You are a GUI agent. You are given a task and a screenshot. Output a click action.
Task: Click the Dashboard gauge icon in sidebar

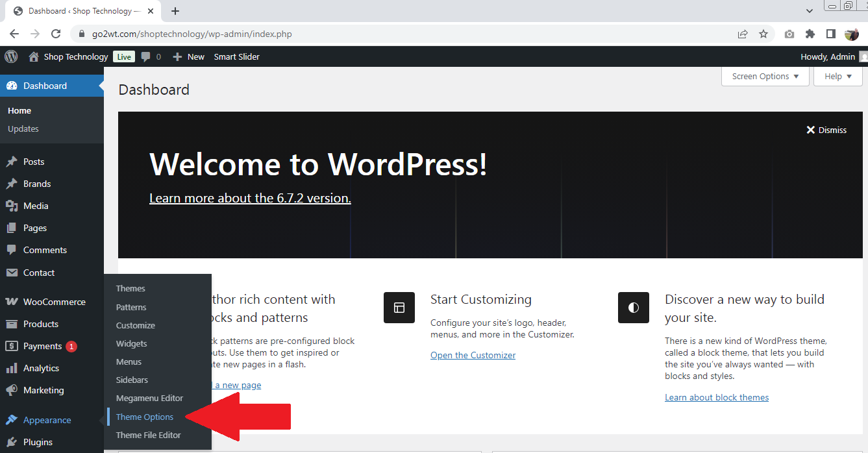click(12, 86)
